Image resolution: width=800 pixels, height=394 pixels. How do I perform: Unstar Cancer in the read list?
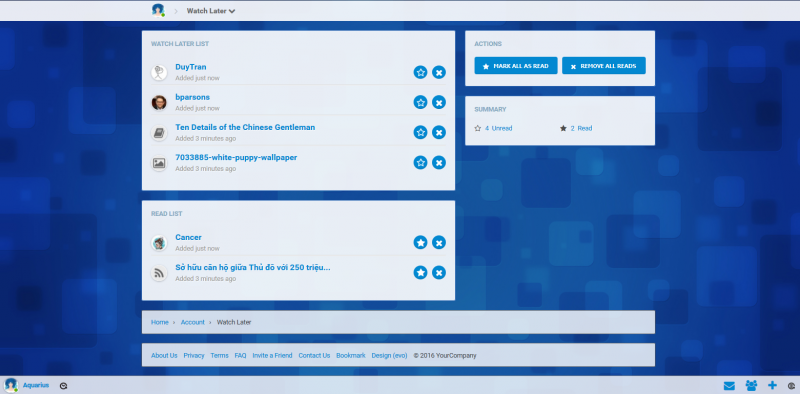420,242
